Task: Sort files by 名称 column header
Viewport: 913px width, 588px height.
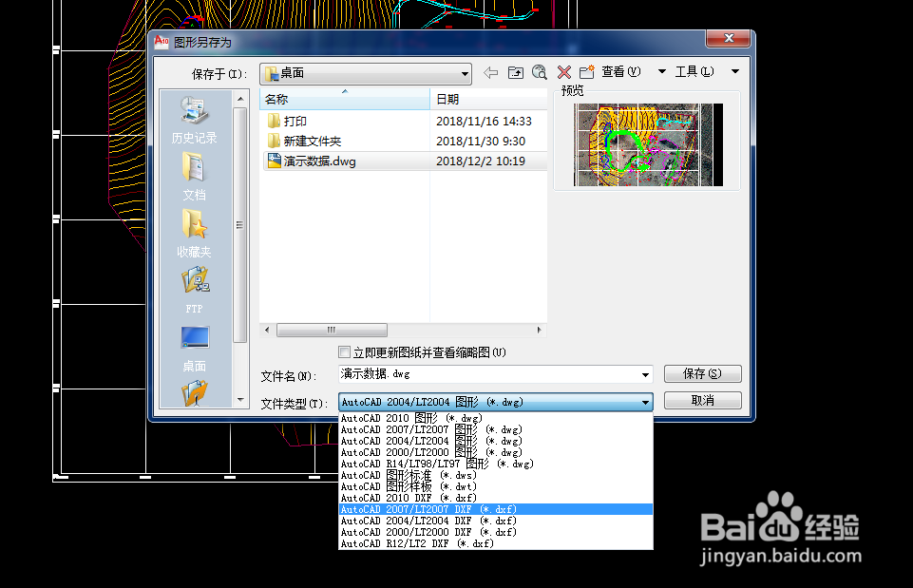Action: click(x=344, y=99)
